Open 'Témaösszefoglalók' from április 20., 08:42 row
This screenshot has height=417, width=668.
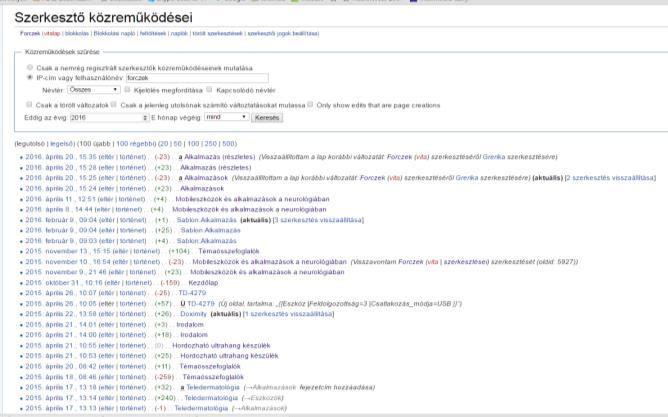pyautogui.click(x=210, y=366)
